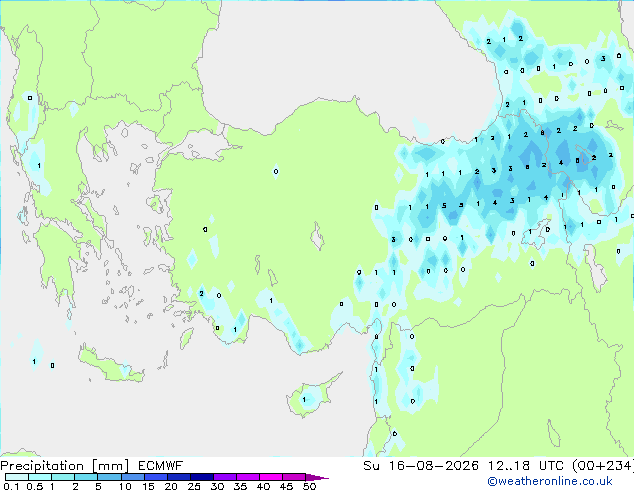Click the 'Su 16-08-2026' date text

tap(421, 466)
